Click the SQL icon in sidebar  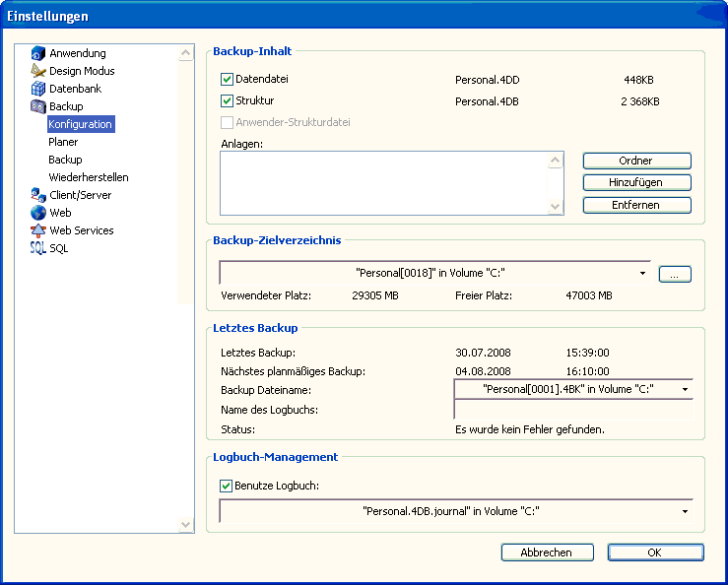(x=38, y=248)
